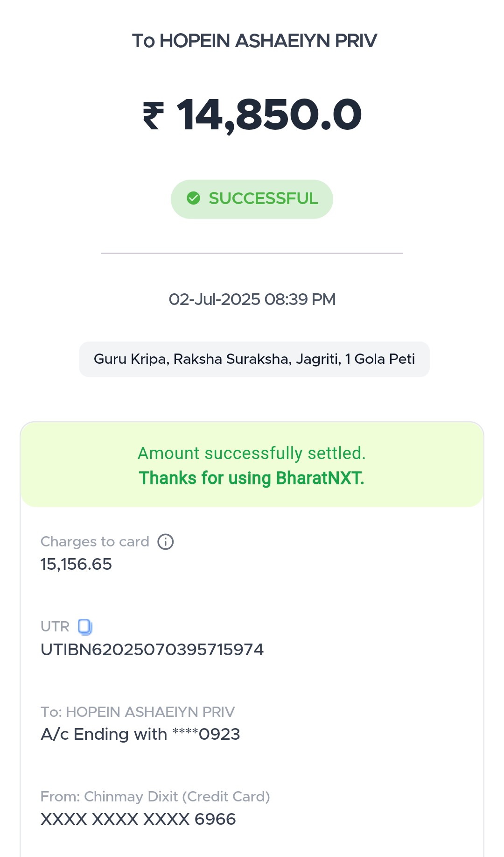
Task: Tap the SUCCESSFUL status badge
Action: tap(252, 199)
